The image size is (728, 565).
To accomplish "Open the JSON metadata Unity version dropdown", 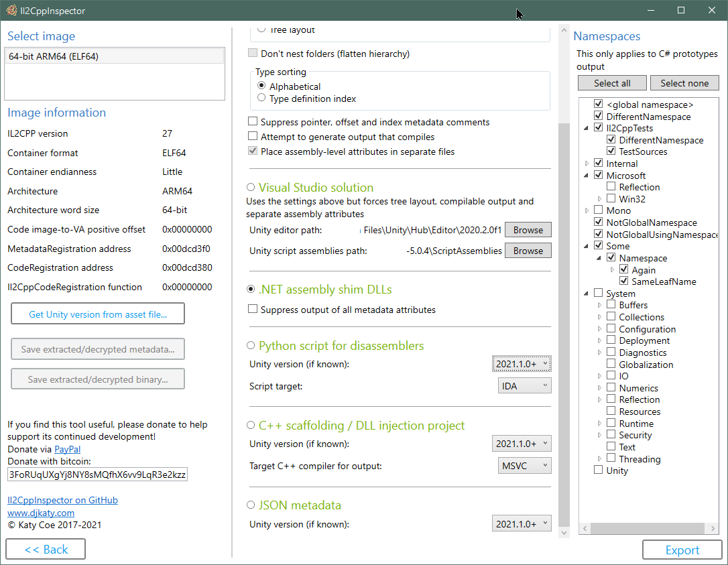I will (x=522, y=523).
